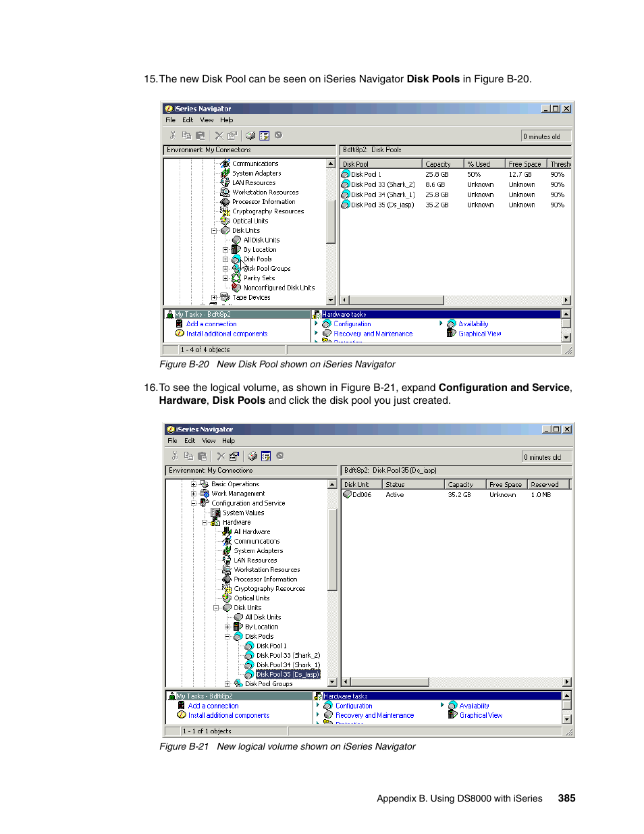Click the Graphical View icon in Figure B-20 Hardware tasks

452,333
